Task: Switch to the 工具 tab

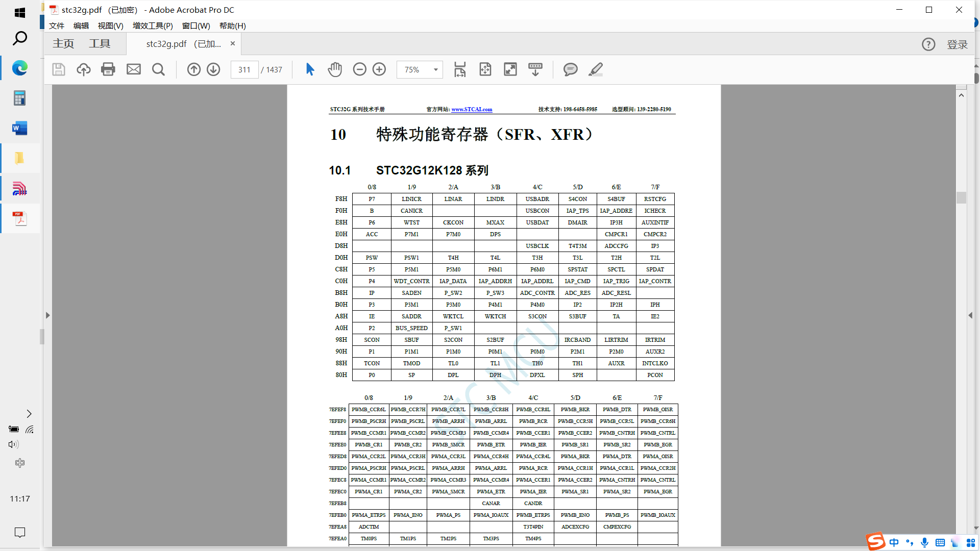Action: coord(100,44)
